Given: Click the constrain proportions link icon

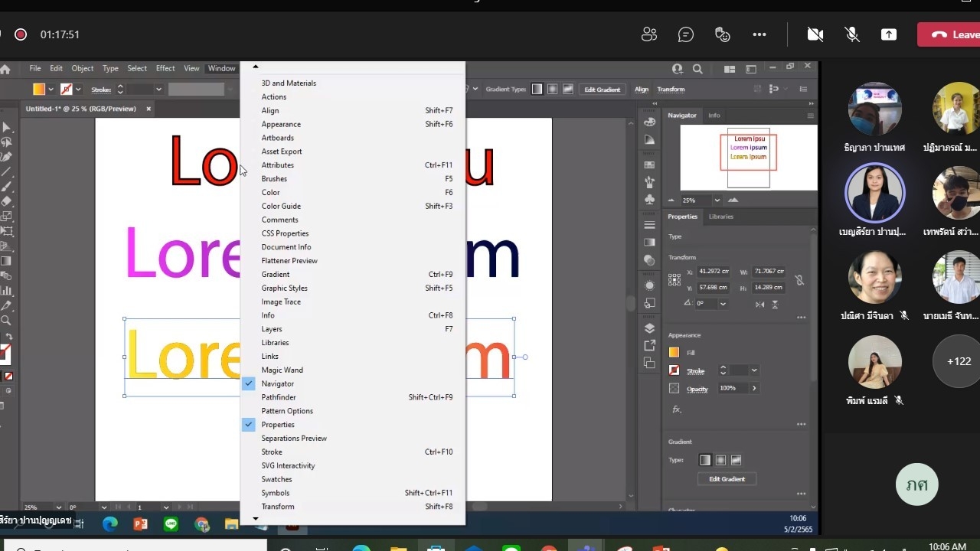Looking at the screenshot, I should coord(799,280).
